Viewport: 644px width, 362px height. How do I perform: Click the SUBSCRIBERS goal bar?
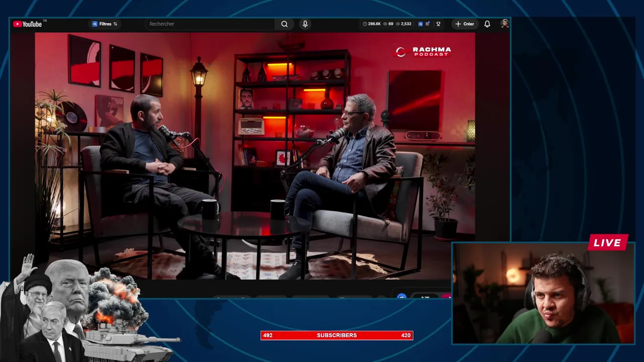coord(337,335)
